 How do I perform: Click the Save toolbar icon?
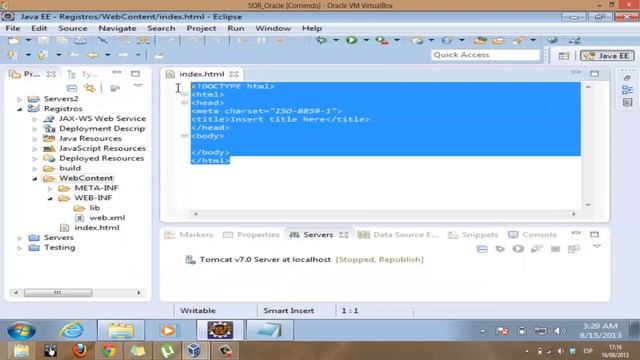pos(43,40)
